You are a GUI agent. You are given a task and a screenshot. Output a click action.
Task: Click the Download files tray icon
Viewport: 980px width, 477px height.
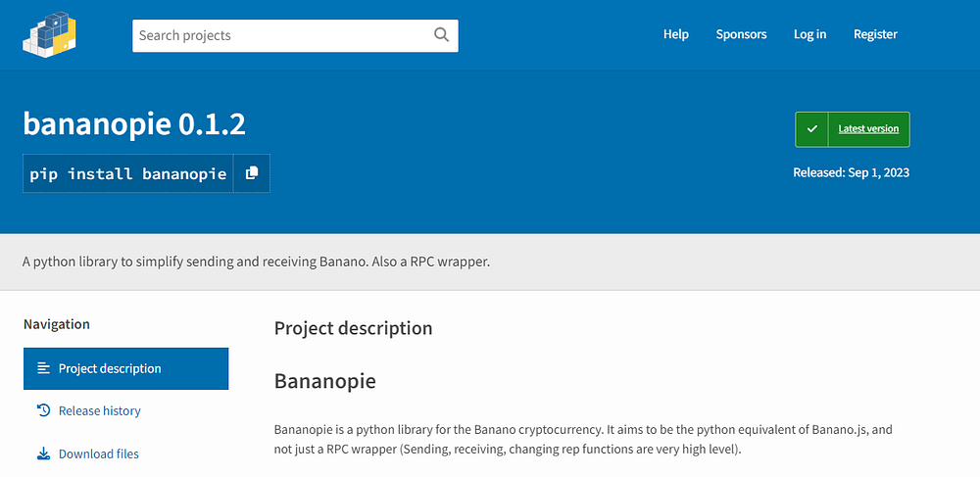(x=44, y=453)
